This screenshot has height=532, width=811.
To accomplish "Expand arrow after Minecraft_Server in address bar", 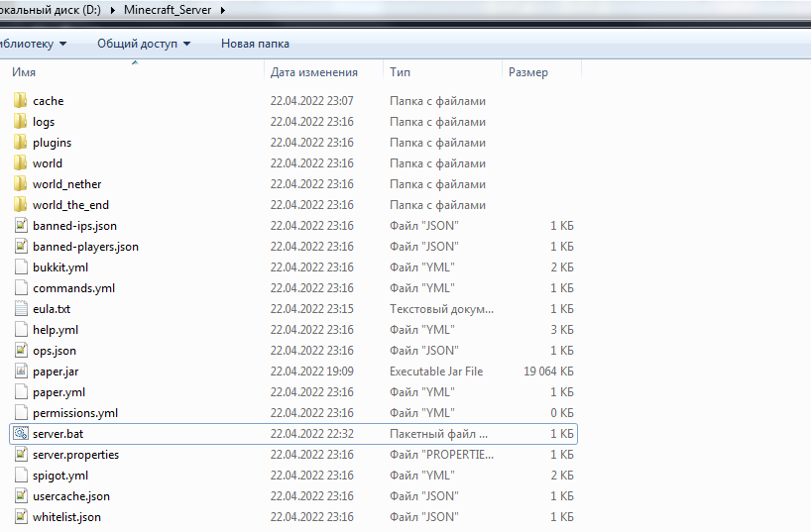I will click(x=222, y=10).
